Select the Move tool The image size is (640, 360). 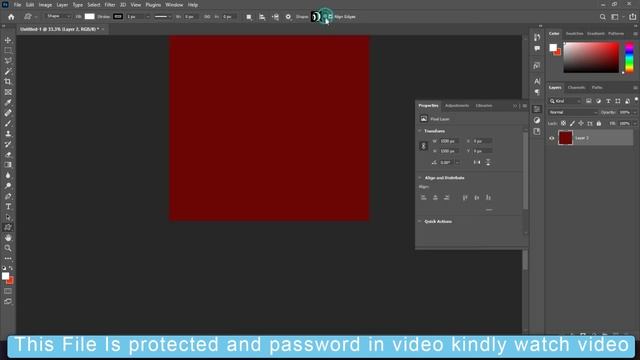pyautogui.click(x=8, y=40)
